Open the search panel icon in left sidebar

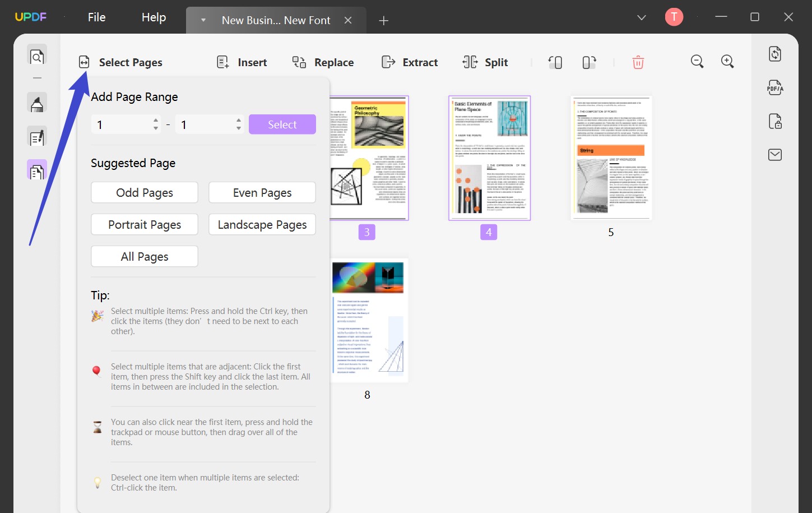[37, 57]
